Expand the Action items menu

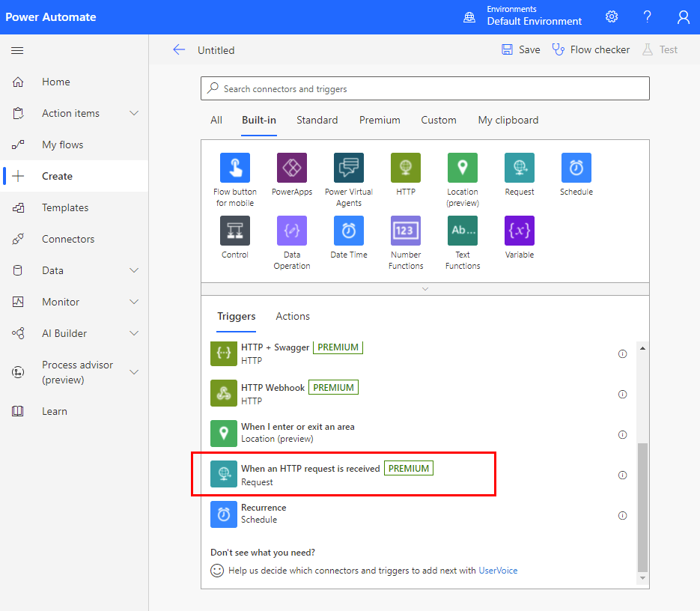[134, 113]
